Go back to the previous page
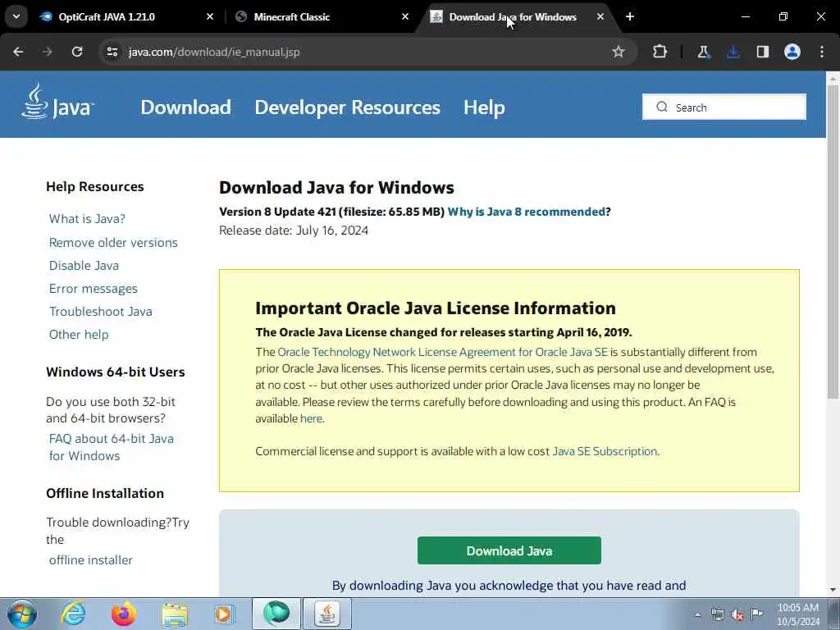 18,52
